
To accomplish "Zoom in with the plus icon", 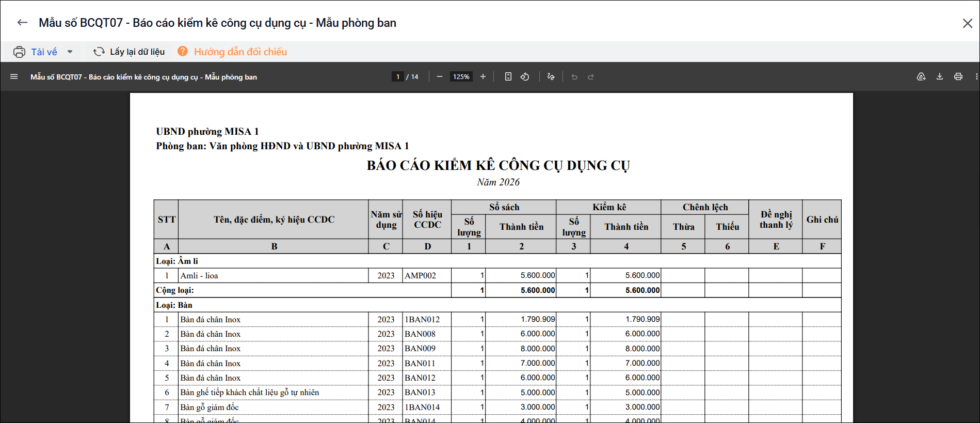I will coord(483,76).
